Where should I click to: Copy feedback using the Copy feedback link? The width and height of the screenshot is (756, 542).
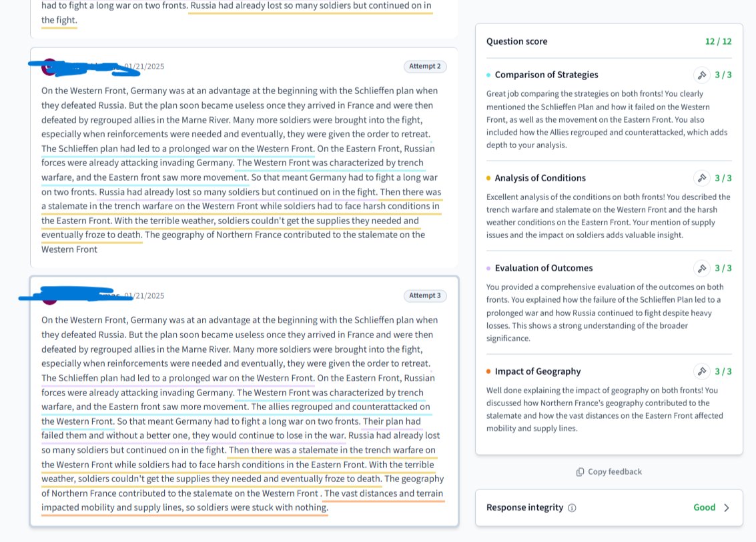click(x=609, y=471)
